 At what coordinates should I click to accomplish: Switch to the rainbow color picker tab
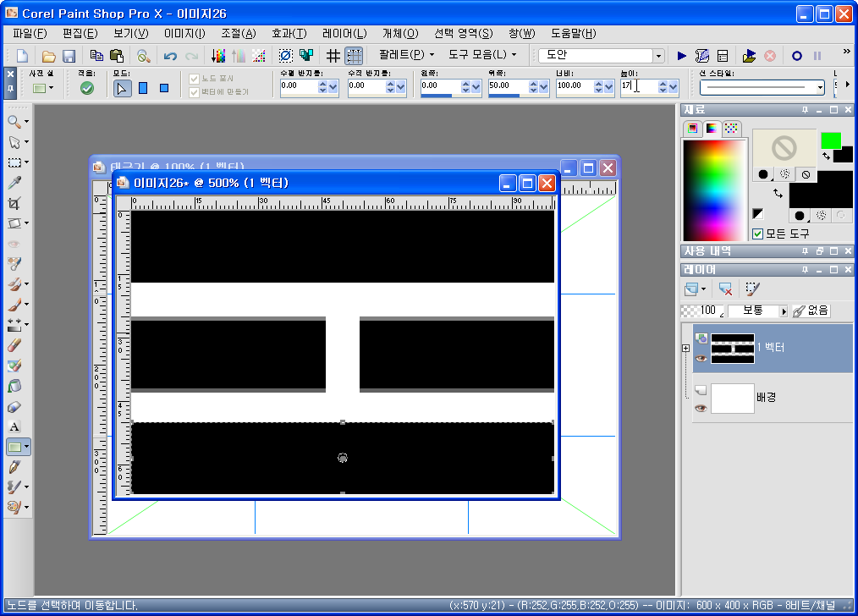[x=712, y=128]
